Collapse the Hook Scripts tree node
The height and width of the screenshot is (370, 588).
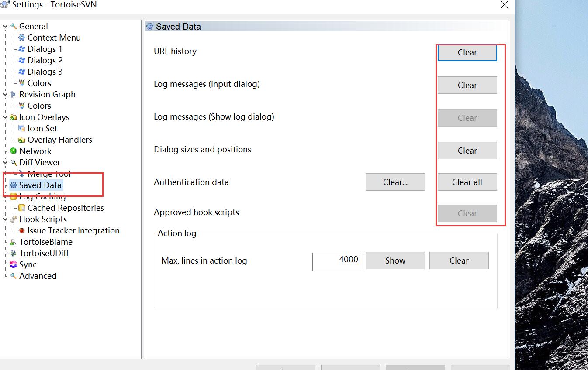(x=5, y=219)
